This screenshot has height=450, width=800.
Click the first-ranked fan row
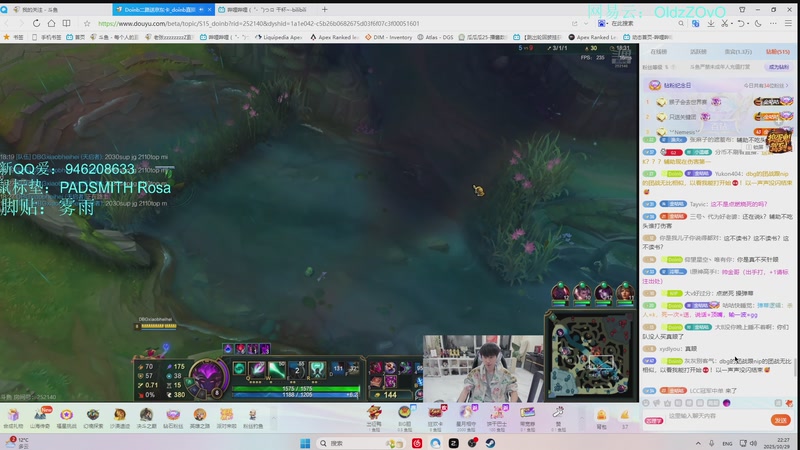click(x=718, y=102)
